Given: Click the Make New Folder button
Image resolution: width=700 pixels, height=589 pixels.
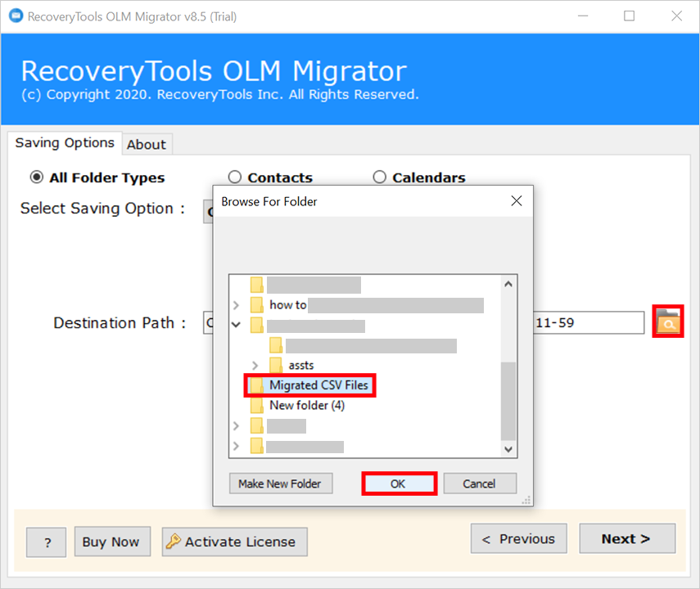Looking at the screenshot, I should (x=280, y=483).
